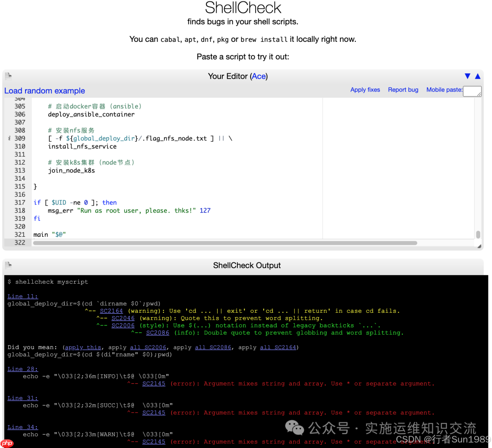Click the 'if [ $UID -ne 0 ]; then' line

click(x=75, y=203)
